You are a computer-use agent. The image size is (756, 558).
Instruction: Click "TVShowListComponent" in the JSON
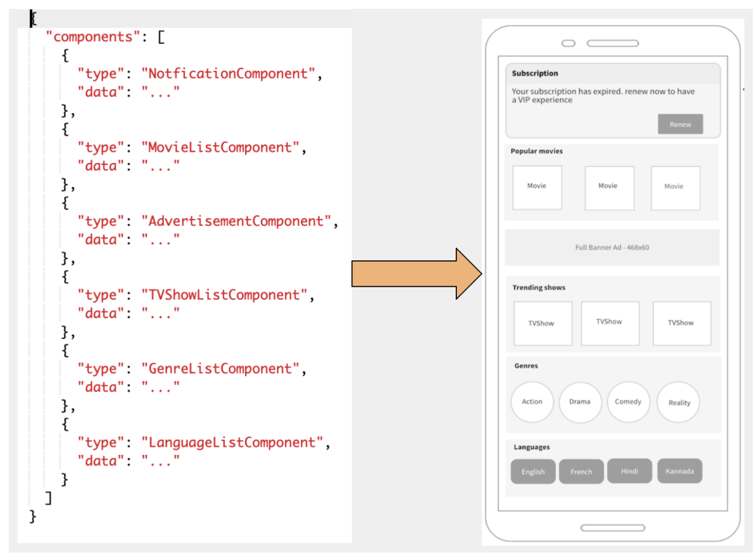click(x=224, y=295)
